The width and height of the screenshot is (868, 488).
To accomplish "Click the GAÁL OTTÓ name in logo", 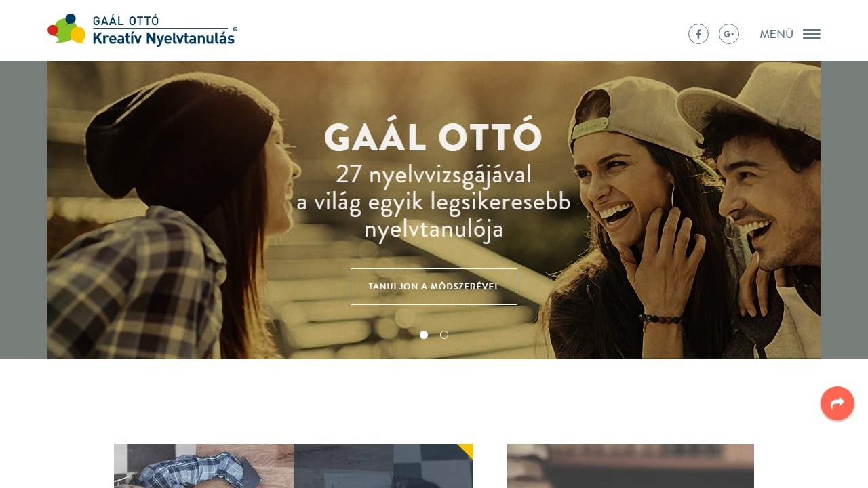I will [x=125, y=21].
